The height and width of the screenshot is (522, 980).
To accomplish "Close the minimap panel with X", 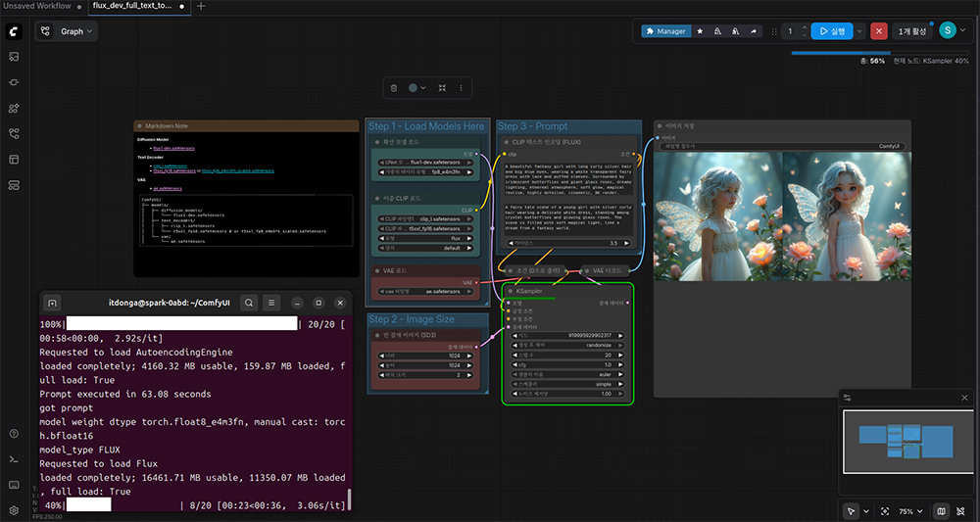I will (x=964, y=398).
